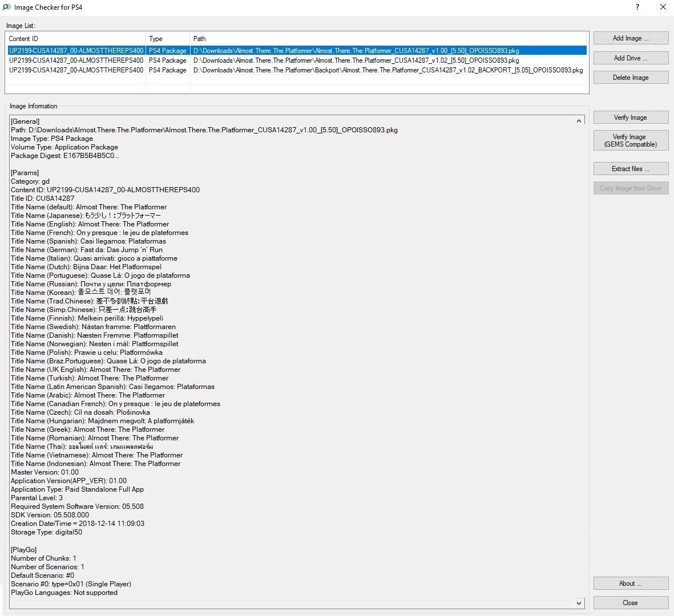Click the Type column header
The height and width of the screenshot is (616, 674).
pyautogui.click(x=168, y=39)
